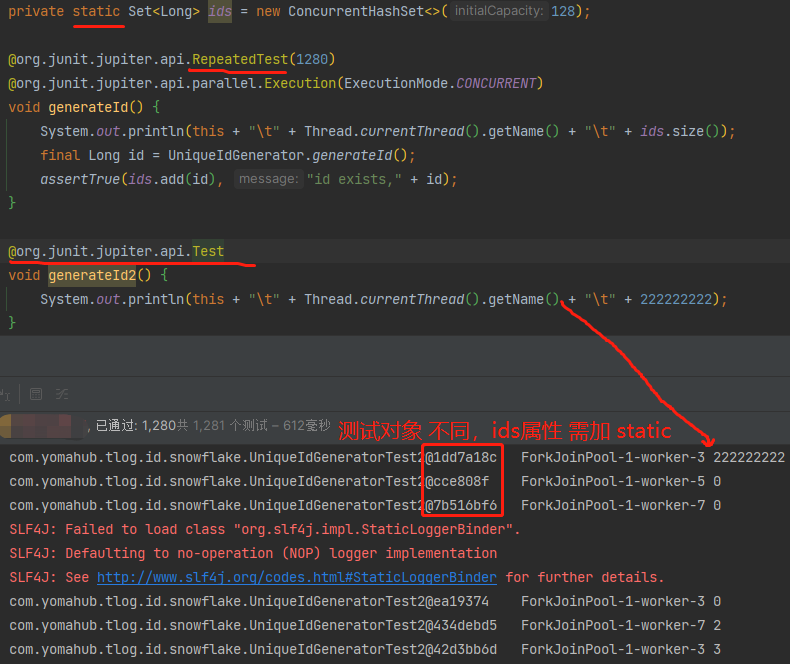This screenshot has width=790, height=664.
Task: Click the ExecutionMode CONCURRENT constant
Action: click(496, 83)
